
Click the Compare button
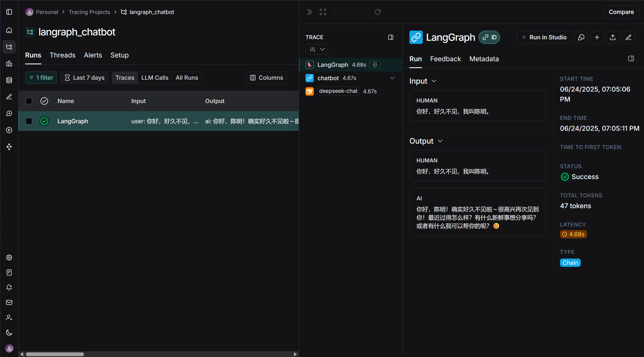[621, 12]
